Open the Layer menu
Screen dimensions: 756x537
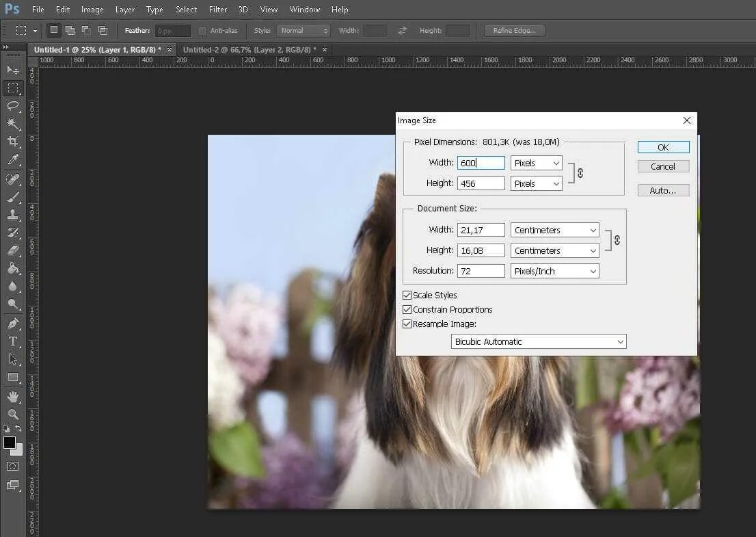pos(125,10)
